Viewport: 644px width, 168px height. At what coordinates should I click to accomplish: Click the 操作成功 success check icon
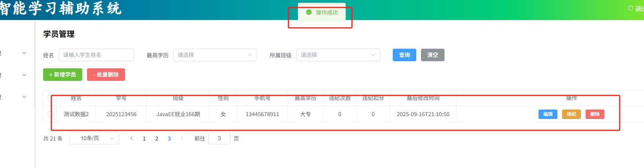click(309, 13)
